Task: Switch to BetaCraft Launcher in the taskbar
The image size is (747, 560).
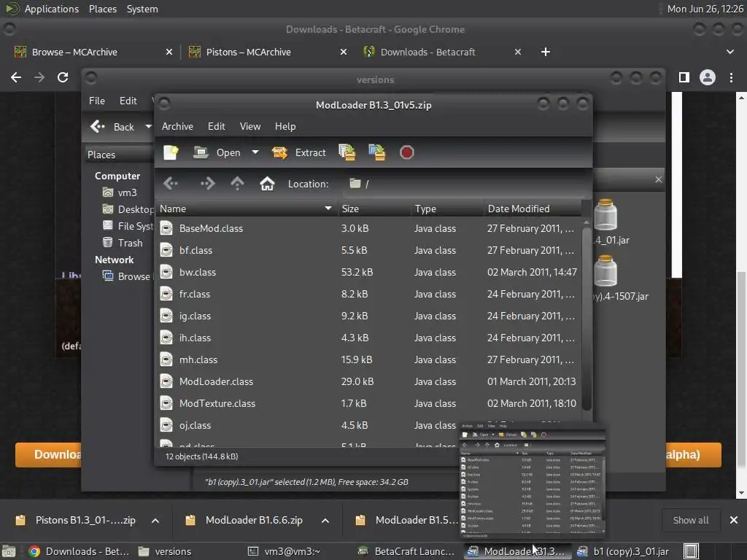Action: coord(406,551)
